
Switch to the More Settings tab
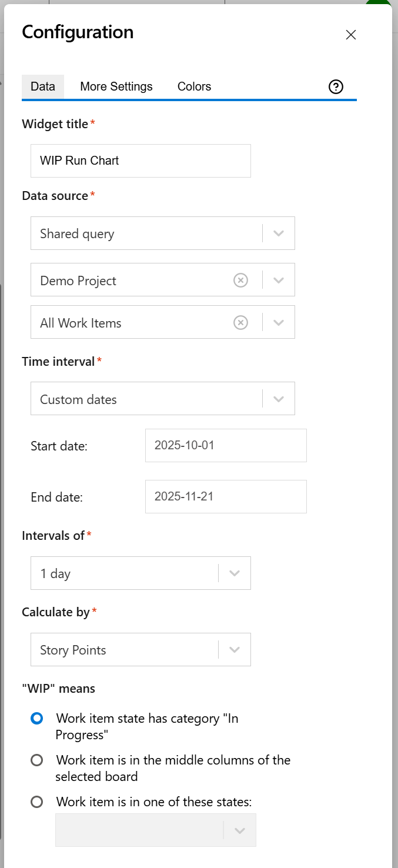[116, 86]
